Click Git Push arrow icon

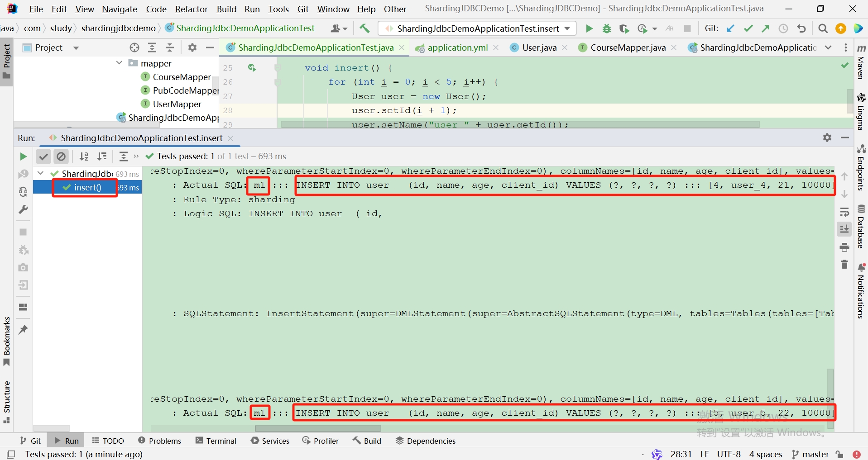766,28
